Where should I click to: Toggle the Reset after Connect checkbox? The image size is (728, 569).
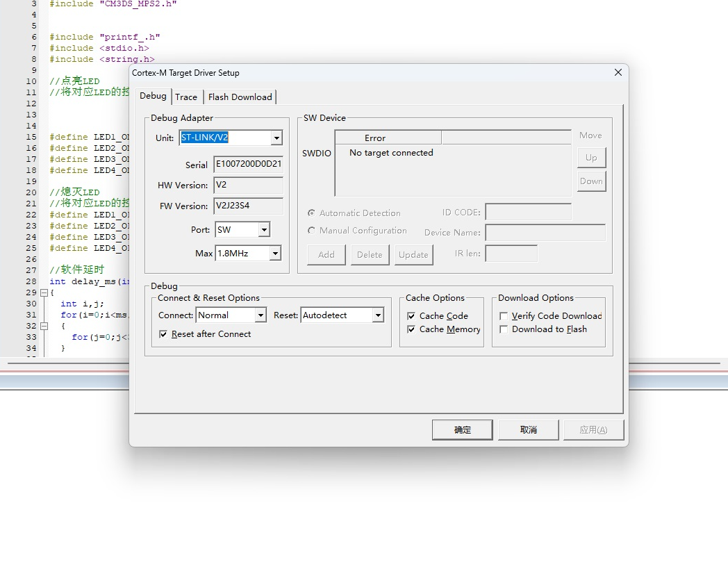[x=163, y=334]
